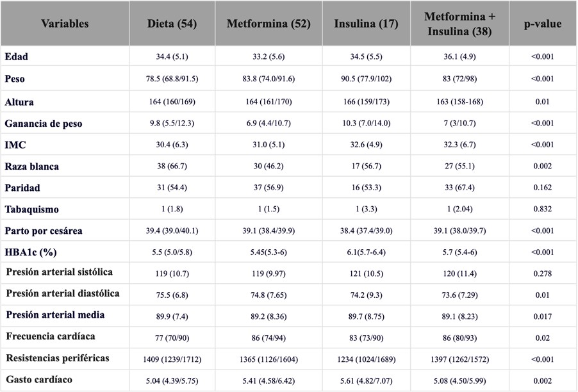
Task: Click the Metformina + Insulina (38) header
Action: [459, 24]
